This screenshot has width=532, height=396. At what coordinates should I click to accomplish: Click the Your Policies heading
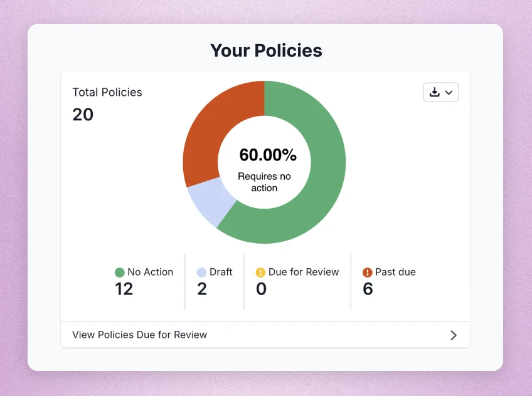266,51
